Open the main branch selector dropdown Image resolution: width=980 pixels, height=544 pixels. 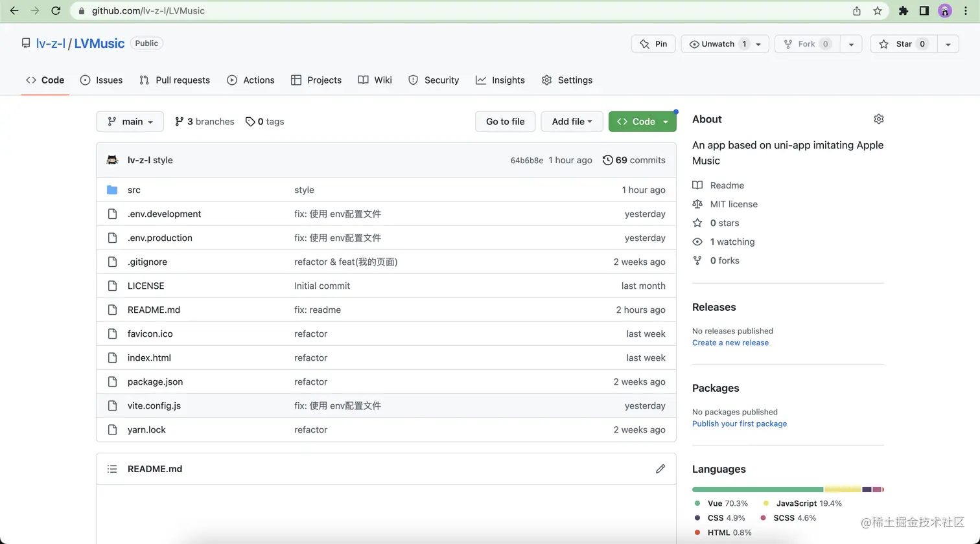[130, 122]
